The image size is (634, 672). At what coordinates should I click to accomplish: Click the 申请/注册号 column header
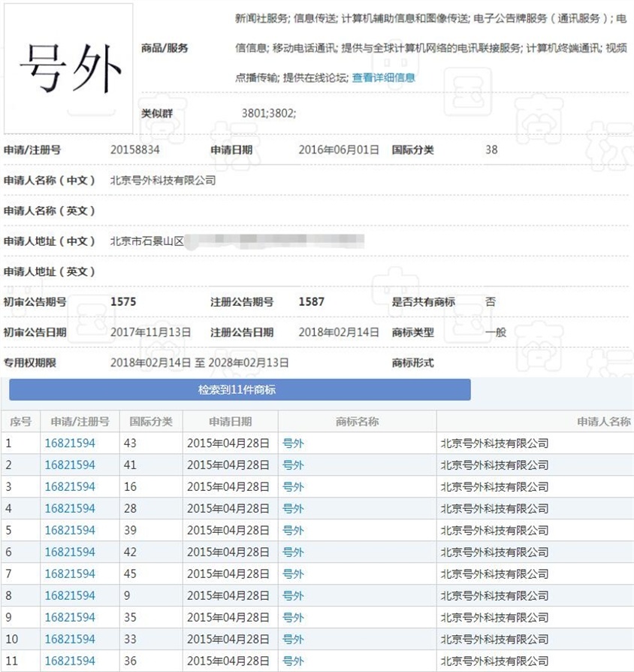coord(78,422)
